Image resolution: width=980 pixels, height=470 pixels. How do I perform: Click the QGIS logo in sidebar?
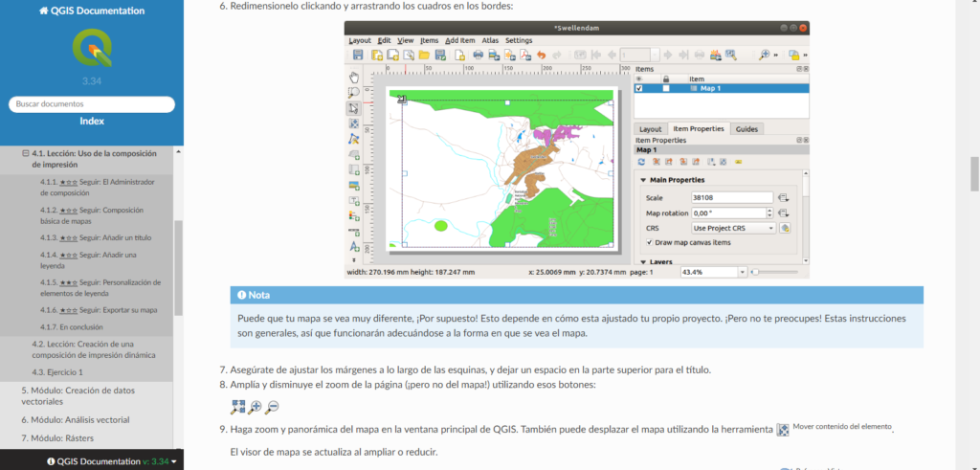[92, 48]
